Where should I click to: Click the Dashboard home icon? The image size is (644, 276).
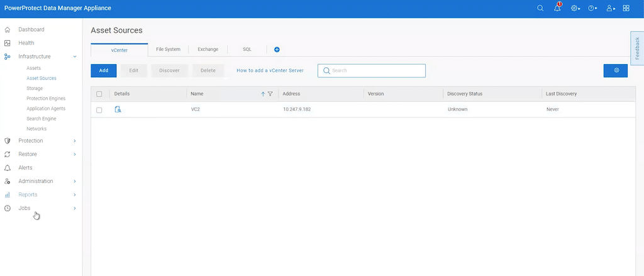point(7,30)
